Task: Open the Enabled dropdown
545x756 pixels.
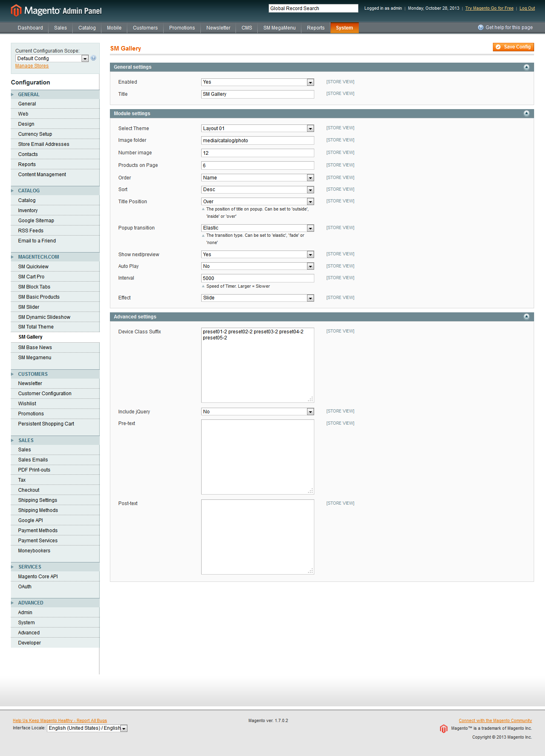Action: (x=258, y=82)
